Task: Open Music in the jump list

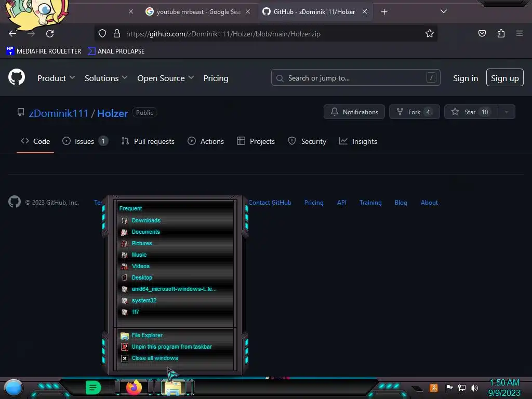Action: tap(175, 255)
